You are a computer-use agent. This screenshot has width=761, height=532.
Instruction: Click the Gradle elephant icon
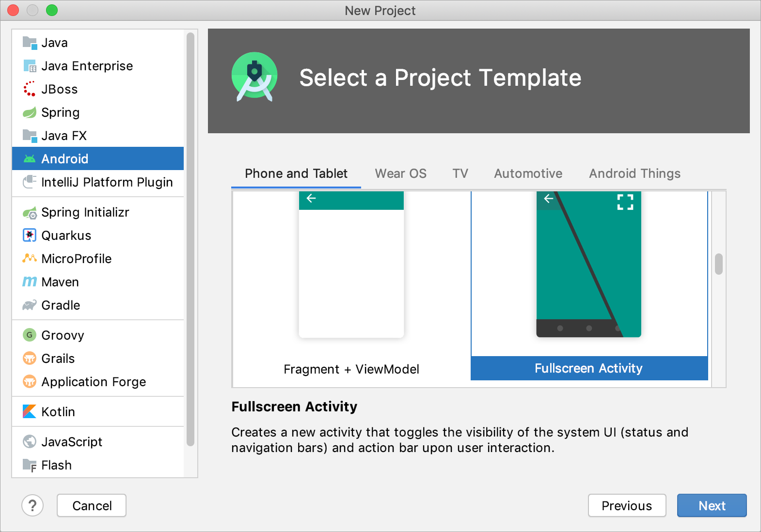coord(30,305)
